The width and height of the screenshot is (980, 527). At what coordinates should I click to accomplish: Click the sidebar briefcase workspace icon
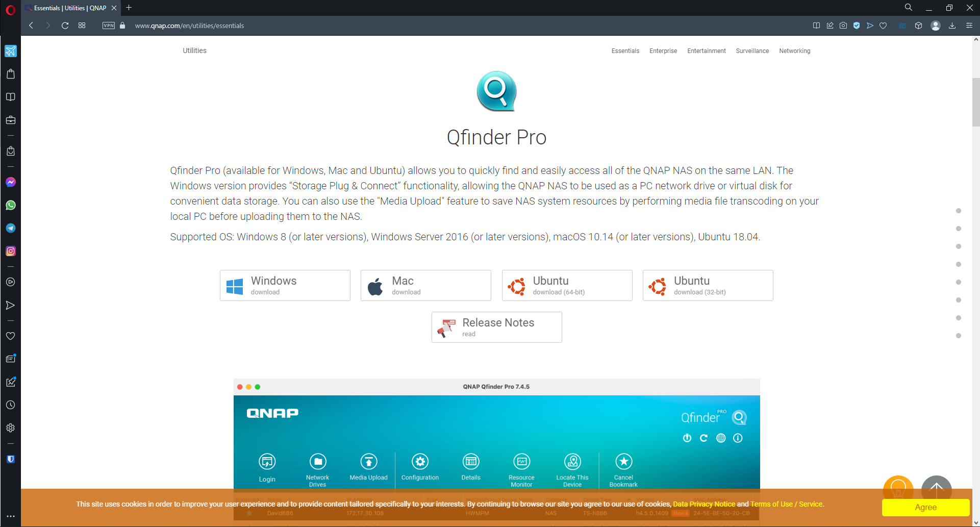(x=11, y=120)
